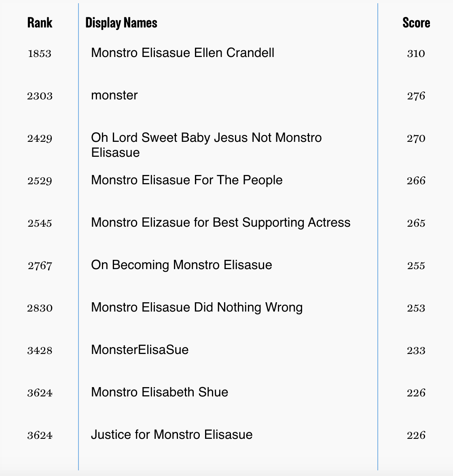Select On Becoming Monstro Elisasue
The height and width of the screenshot is (476, 453).
(181, 265)
